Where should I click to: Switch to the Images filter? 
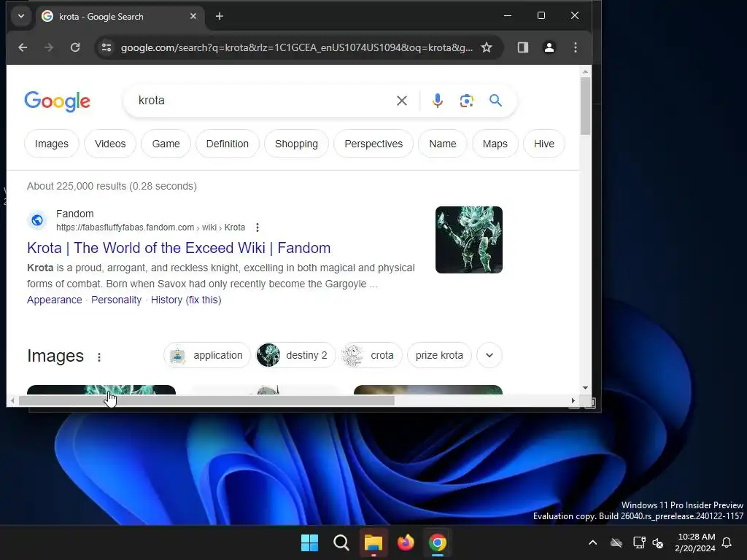(52, 144)
